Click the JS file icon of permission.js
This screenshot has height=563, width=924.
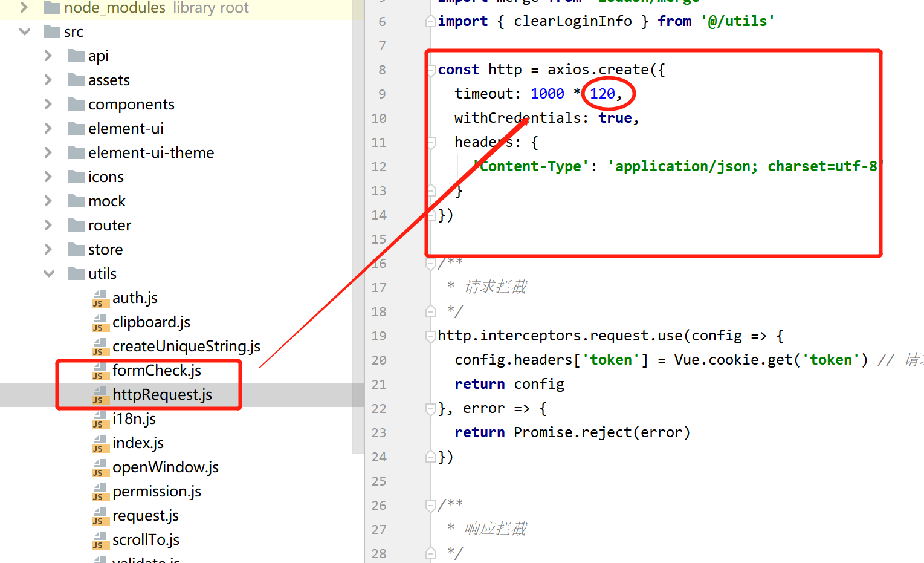100,492
